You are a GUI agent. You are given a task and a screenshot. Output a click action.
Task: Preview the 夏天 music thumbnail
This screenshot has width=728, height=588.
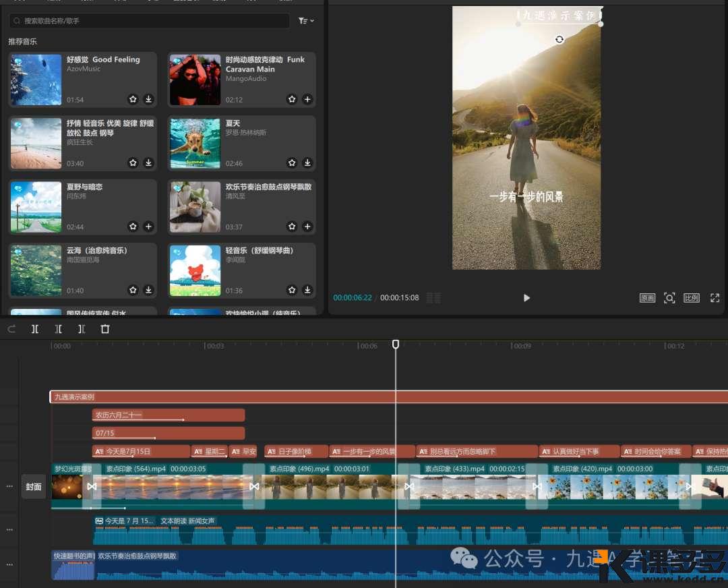pos(195,144)
